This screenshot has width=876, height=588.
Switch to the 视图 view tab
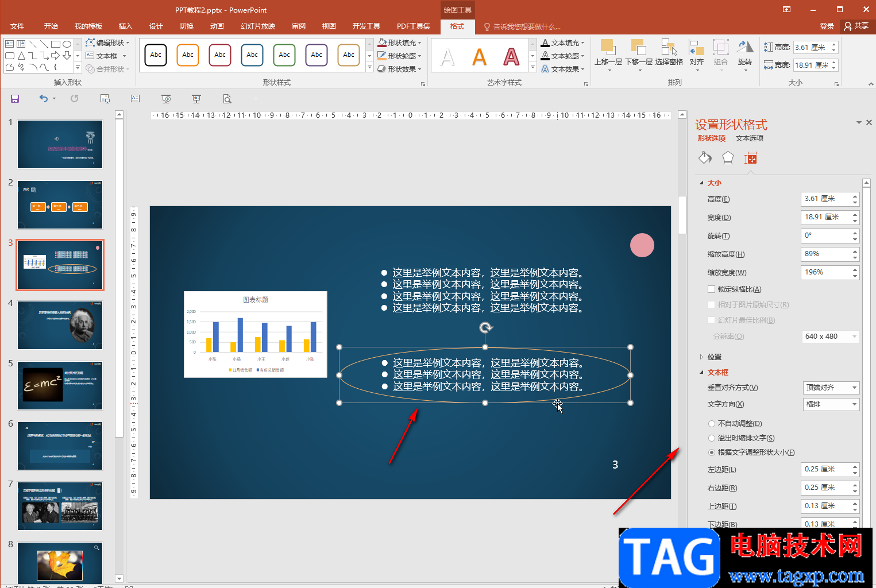pyautogui.click(x=329, y=26)
